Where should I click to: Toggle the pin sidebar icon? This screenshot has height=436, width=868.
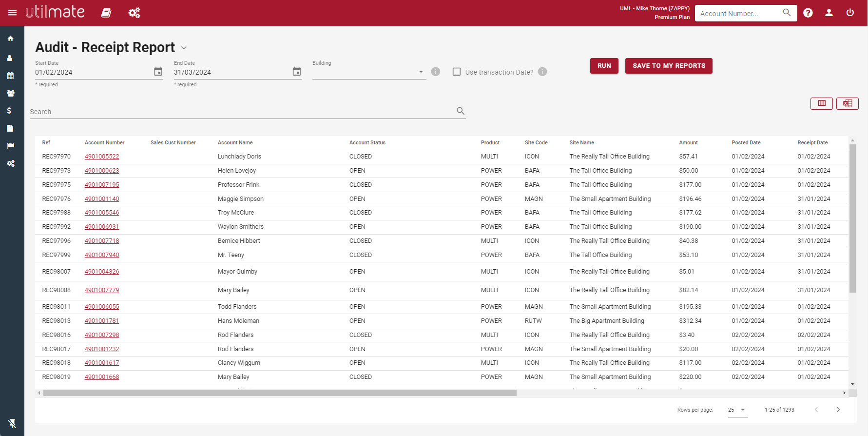pyautogui.click(x=12, y=423)
